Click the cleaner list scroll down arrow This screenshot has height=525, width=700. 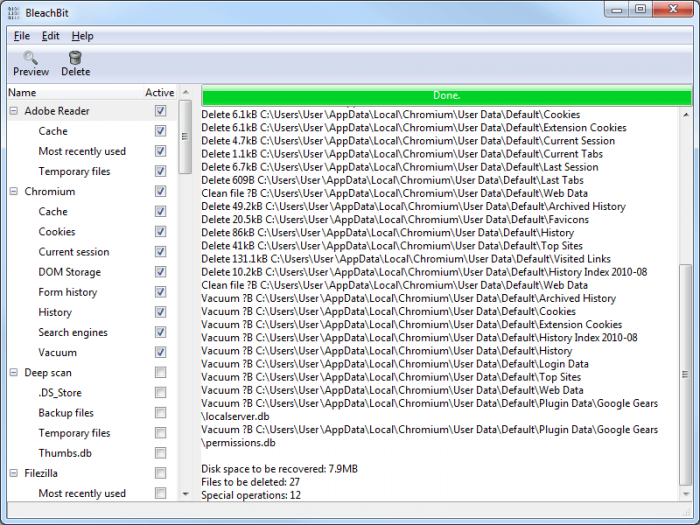click(x=185, y=494)
